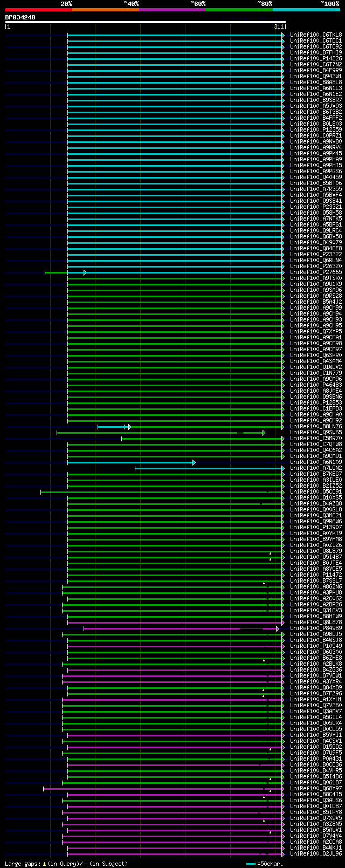Select label UniRef100_A9TSK0

coord(316,278)
